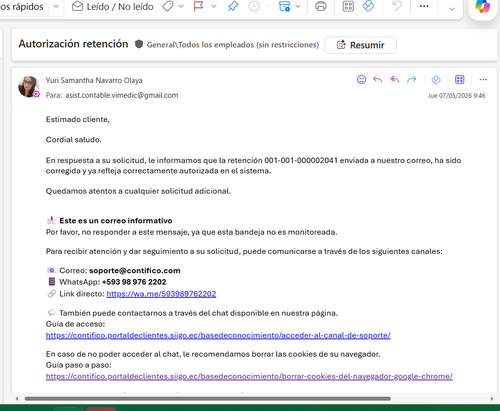Click the horizontal scrollbar thumb
The height and width of the screenshot is (411, 500).
pyautogui.click(x=208, y=399)
